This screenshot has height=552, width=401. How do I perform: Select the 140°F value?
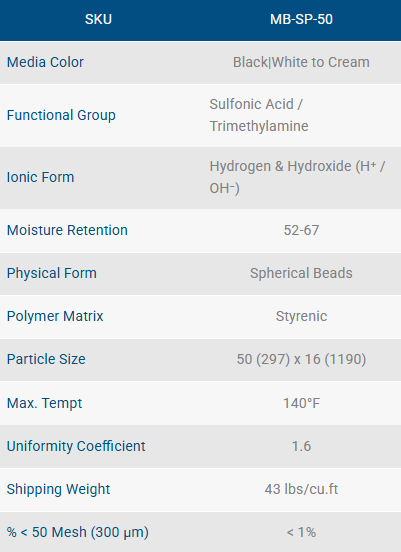301,403
